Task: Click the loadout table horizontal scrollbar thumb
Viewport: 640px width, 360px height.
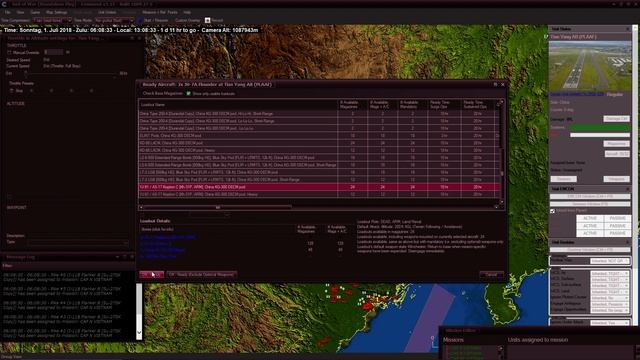Action: point(217,207)
